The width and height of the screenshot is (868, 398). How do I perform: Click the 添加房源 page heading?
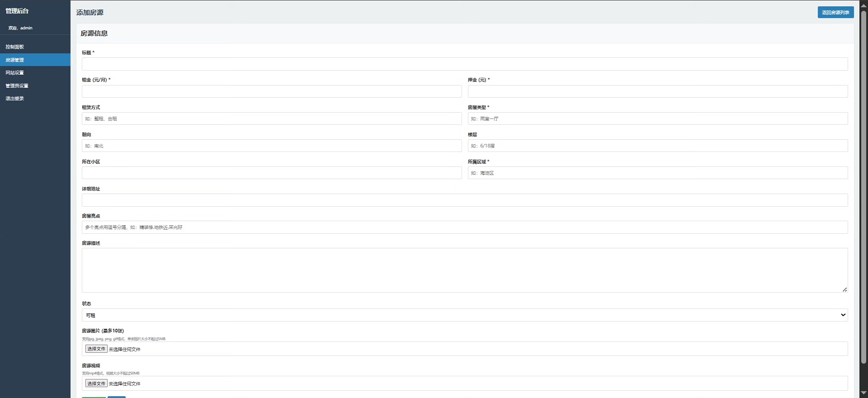[90, 13]
